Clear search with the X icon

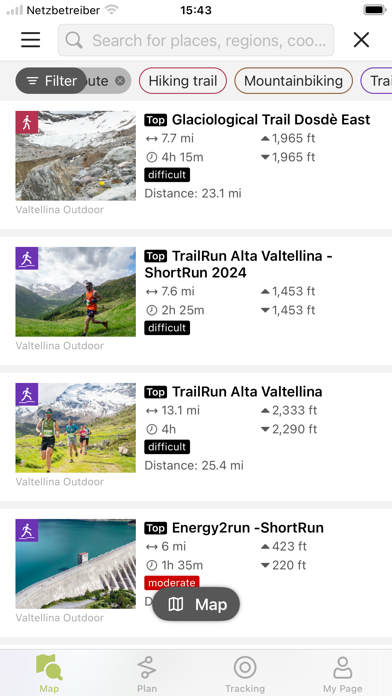pos(361,40)
